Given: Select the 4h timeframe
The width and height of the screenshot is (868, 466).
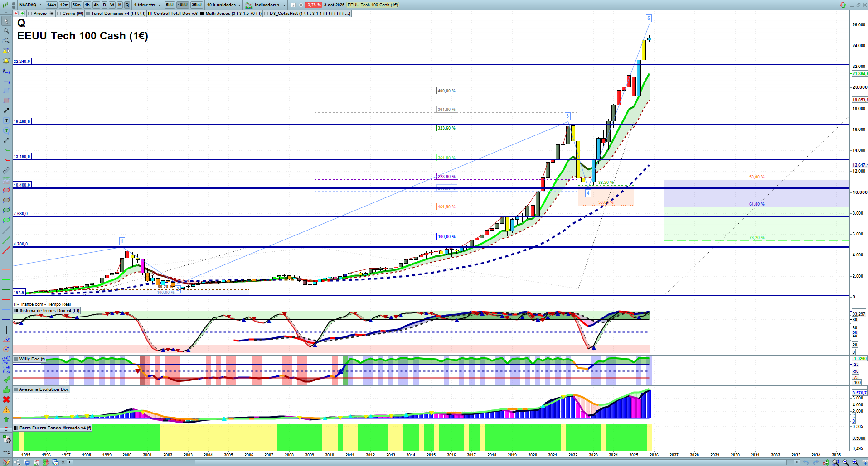Looking at the screenshot, I should [x=96, y=5].
